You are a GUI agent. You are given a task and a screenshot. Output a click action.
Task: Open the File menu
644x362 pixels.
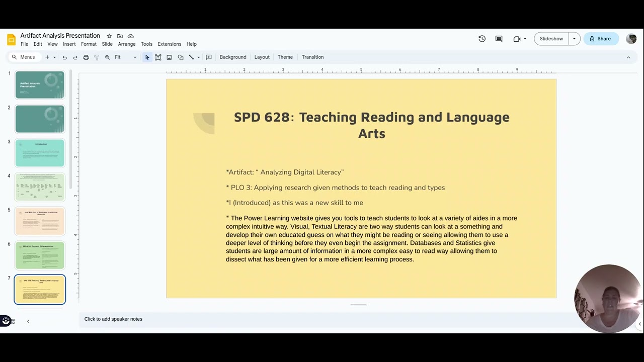pos(24,44)
